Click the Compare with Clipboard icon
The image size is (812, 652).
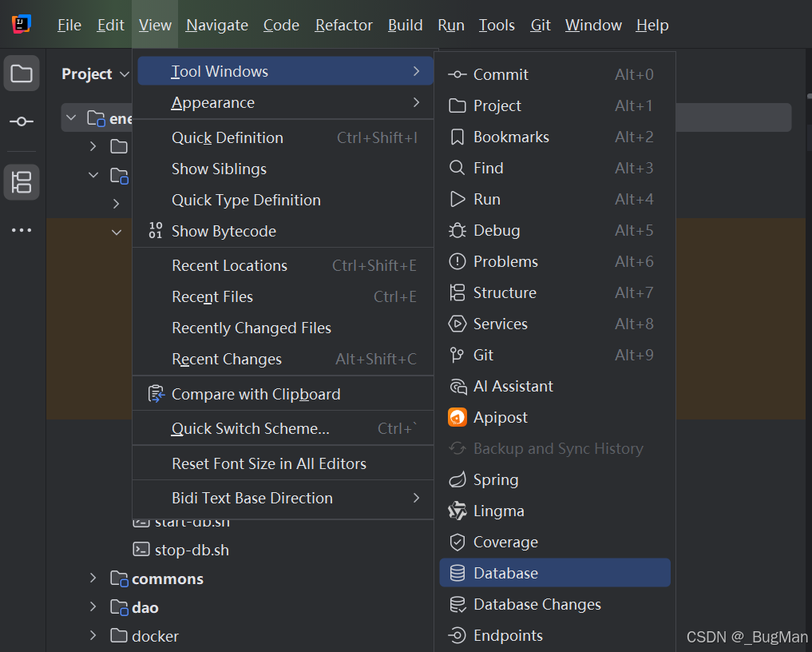[x=156, y=394]
